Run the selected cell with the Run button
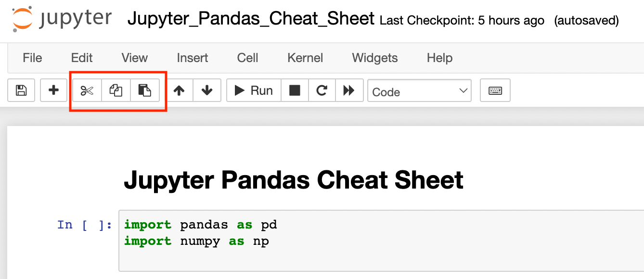This screenshot has height=279, width=644. pyautogui.click(x=254, y=90)
